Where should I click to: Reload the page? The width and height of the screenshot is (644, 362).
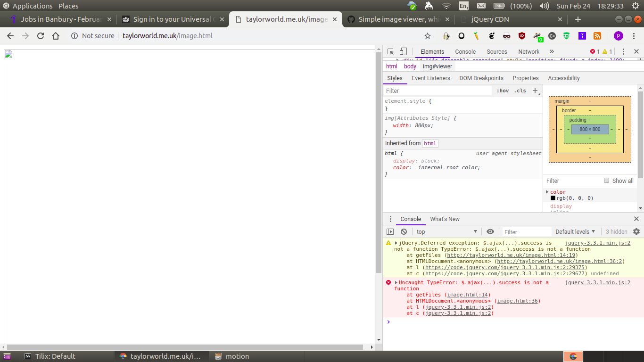tap(41, 36)
